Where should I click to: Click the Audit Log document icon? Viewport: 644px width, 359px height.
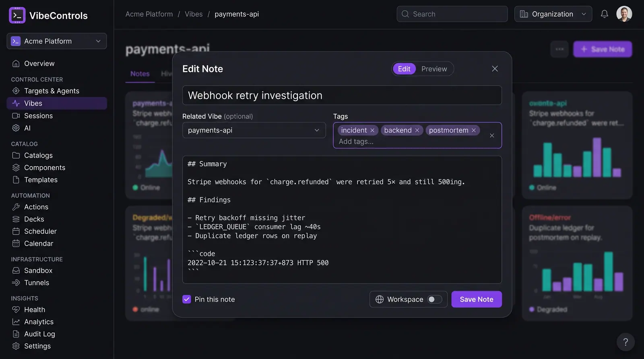coord(16,334)
